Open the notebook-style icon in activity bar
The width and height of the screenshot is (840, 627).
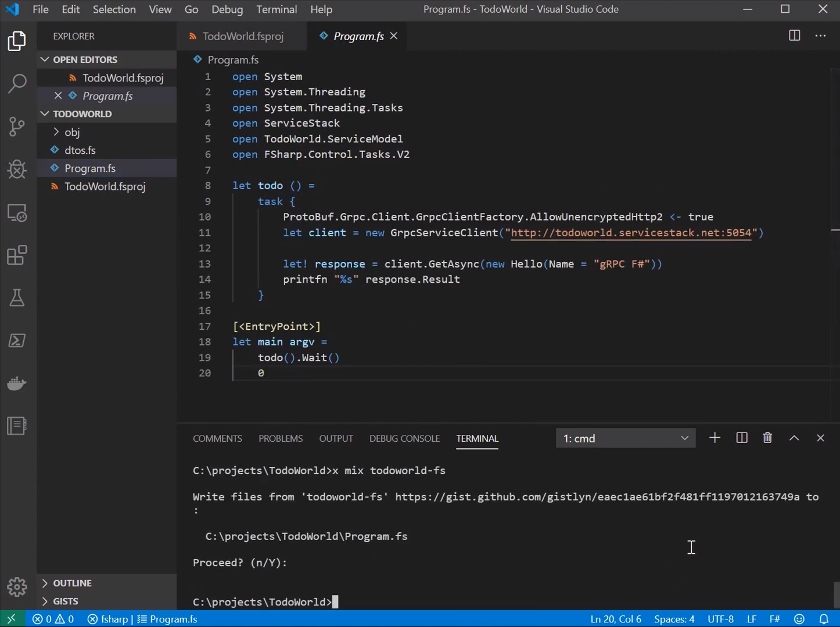17,426
